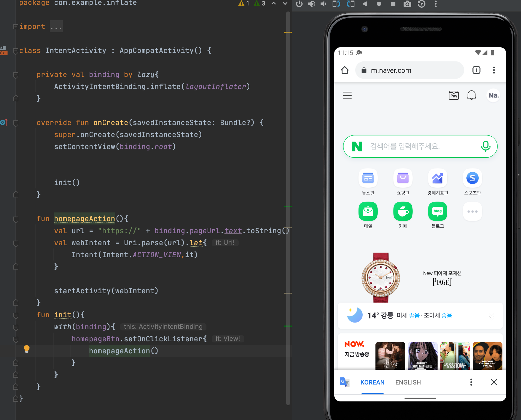521x420 pixels.
Task: Click the folded import ellipsis placeholder
Action: tap(56, 26)
